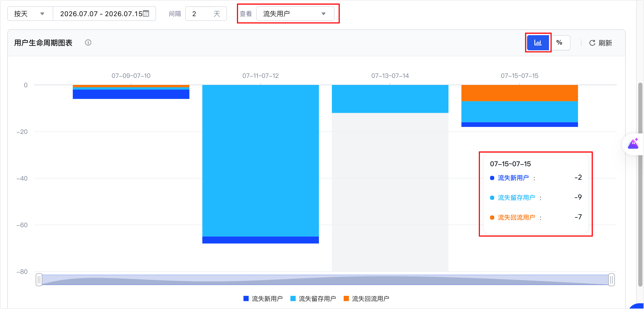
Task: Click the 07-09~07-10 axis label
Action: click(131, 76)
